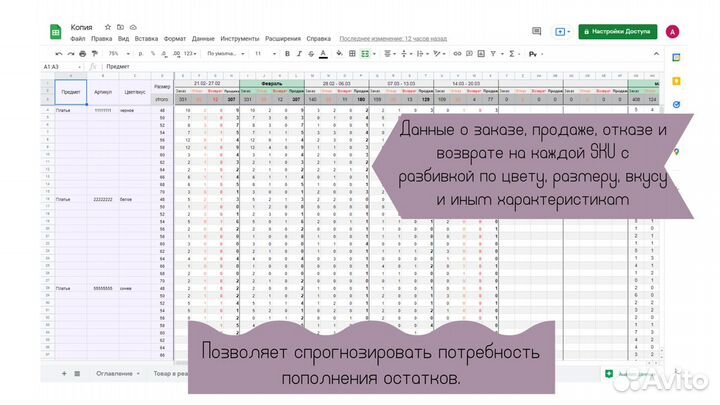The height and width of the screenshot is (405, 720).
Task: Collapse the menus with the up chevron
Action: pyautogui.click(x=656, y=54)
